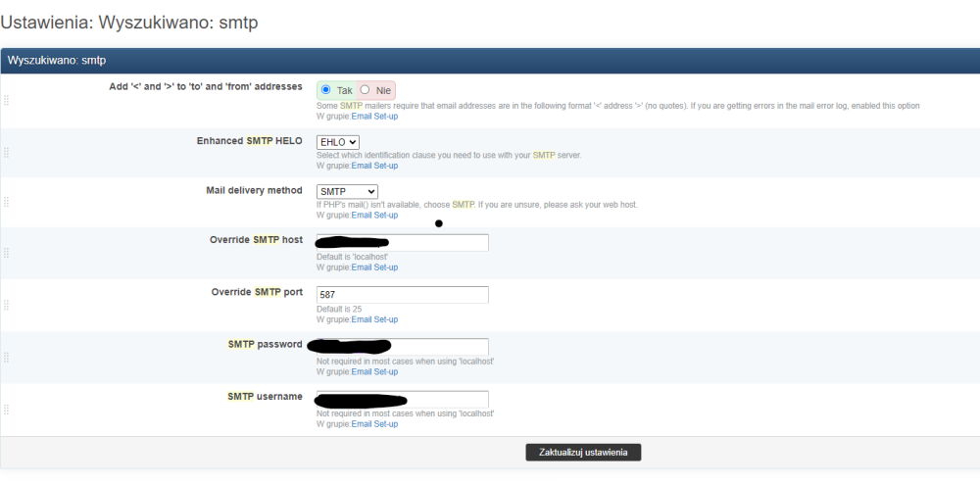Click the drag handle beside Mail delivery method
This screenshot has width=980, height=484.
pyautogui.click(x=7, y=202)
